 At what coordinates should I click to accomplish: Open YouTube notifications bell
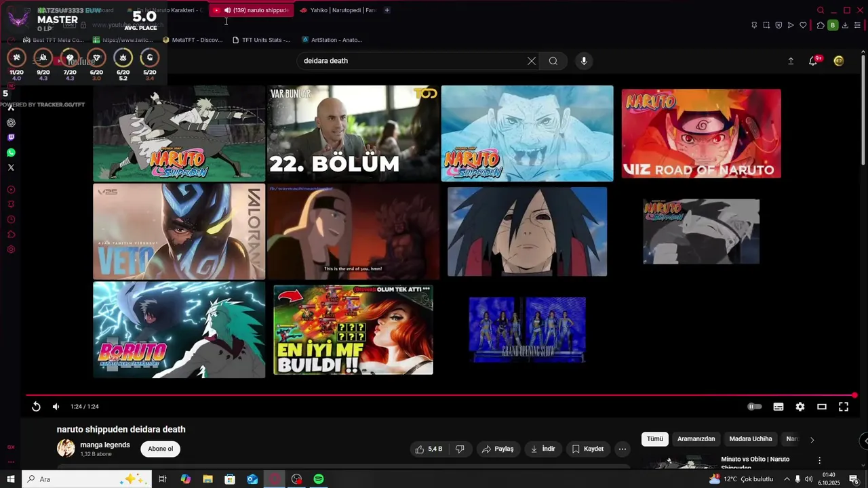[x=813, y=61]
